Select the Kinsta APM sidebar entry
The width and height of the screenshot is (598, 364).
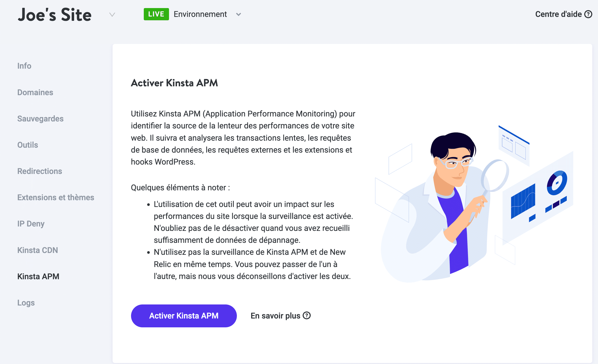tap(38, 276)
